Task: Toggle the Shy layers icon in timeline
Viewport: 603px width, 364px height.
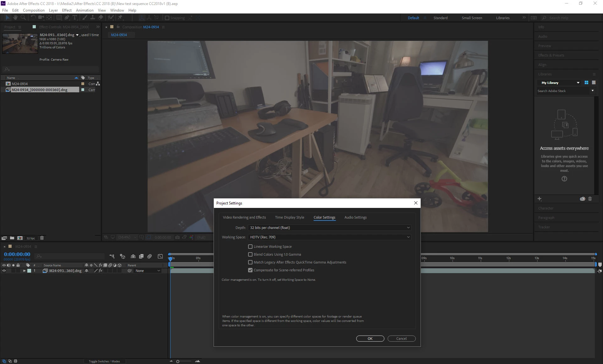Action: pyautogui.click(x=133, y=256)
